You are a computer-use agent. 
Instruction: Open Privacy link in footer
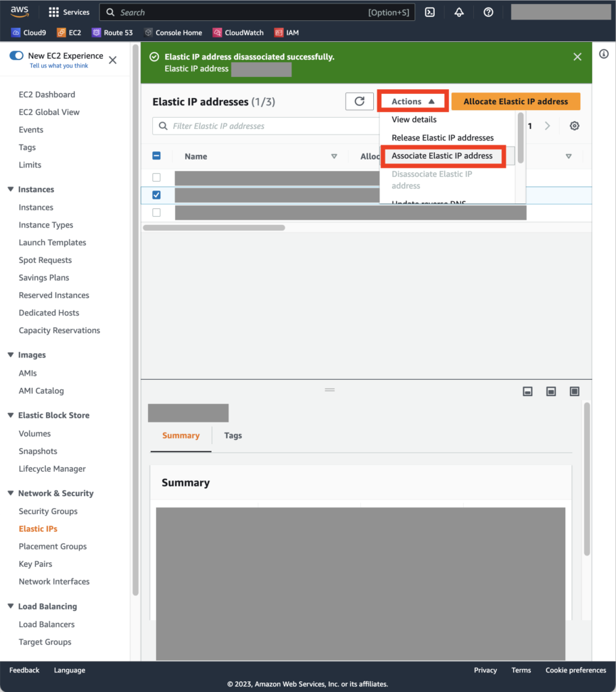(485, 670)
